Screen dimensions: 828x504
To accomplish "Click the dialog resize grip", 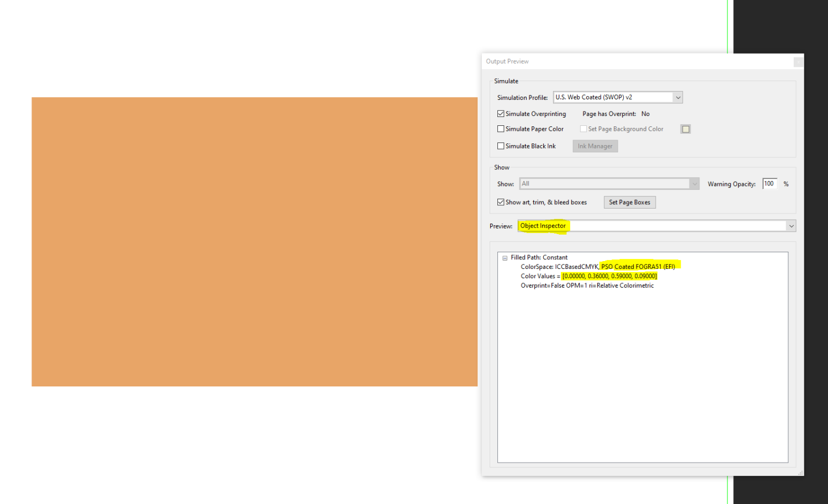I will click(800, 473).
